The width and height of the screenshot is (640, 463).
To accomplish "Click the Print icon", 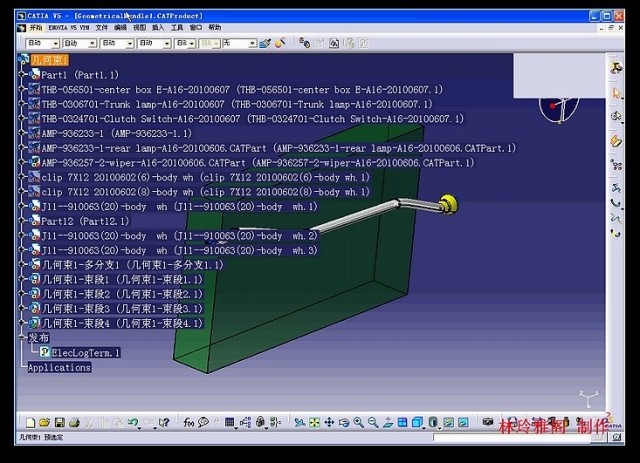I will [74, 423].
